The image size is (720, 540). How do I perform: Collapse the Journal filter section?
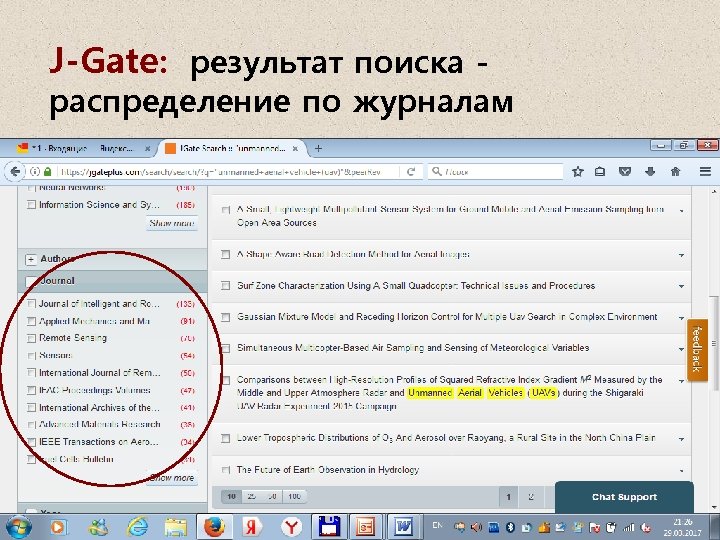tap(30, 281)
